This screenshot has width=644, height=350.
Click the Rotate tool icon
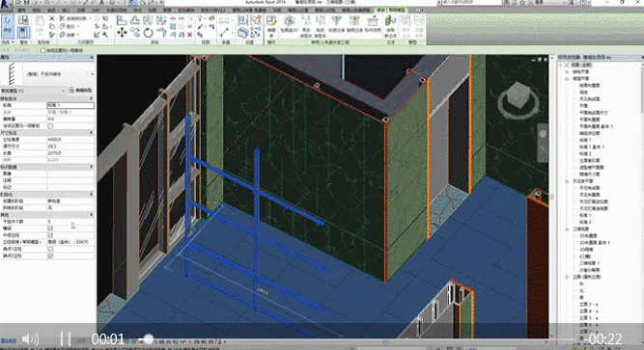149,33
